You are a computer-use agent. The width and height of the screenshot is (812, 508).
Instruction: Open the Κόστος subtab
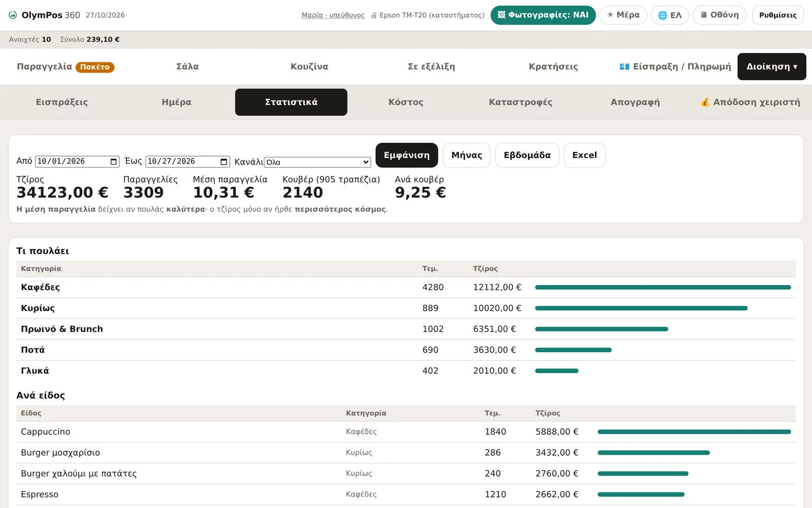(406, 102)
